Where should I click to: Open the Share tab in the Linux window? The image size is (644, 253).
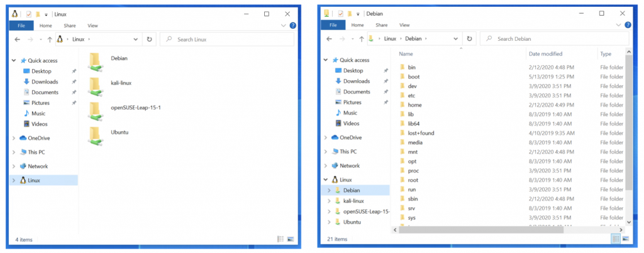(x=70, y=25)
